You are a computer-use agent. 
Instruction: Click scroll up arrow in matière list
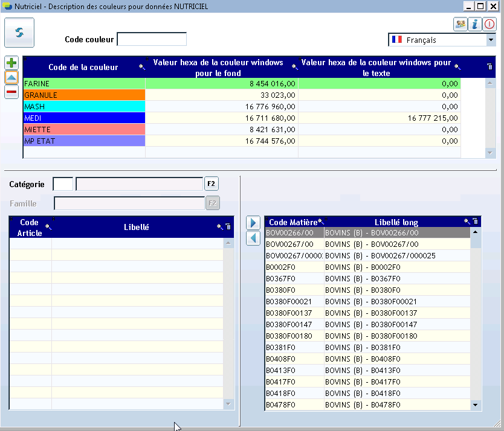[476, 232]
